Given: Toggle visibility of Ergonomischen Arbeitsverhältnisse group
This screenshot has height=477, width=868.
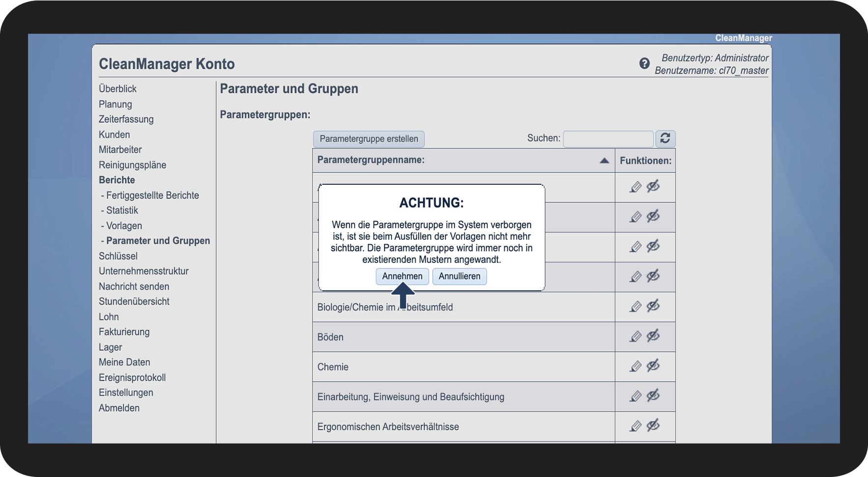Looking at the screenshot, I should pyautogui.click(x=653, y=425).
